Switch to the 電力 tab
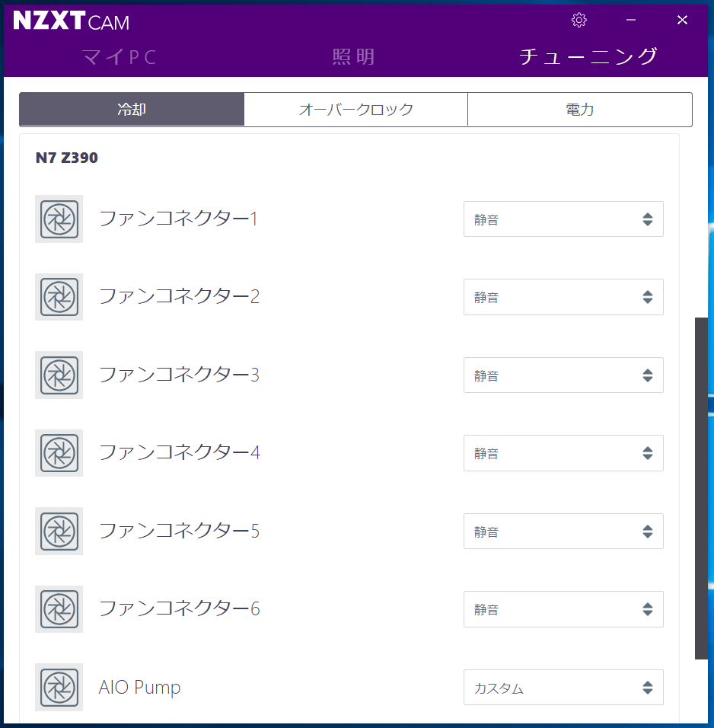 (580, 109)
